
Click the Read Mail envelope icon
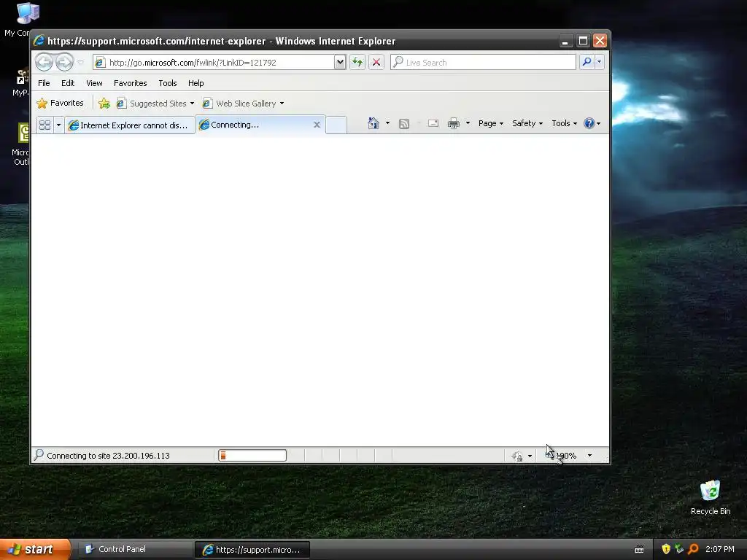tap(433, 124)
